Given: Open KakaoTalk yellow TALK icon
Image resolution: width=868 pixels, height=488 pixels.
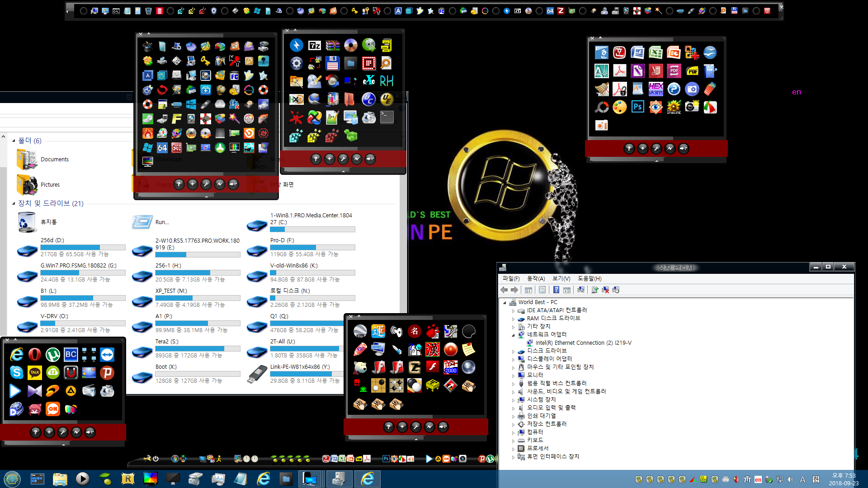Looking at the screenshot, I should point(35,373).
